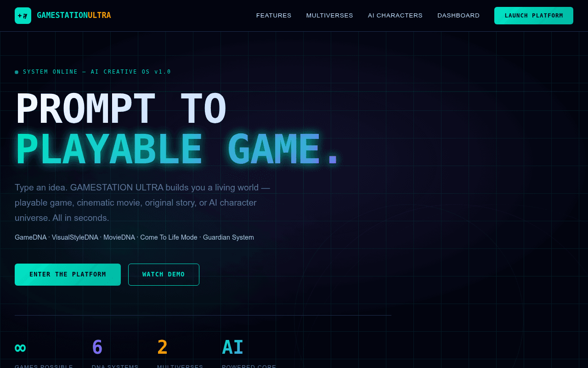Click VisualStyleDNA in the feature line

(75, 237)
